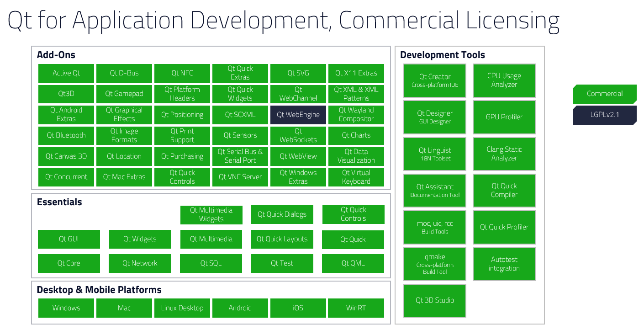644x330 pixels.
Task: Select the Qt Bluetooth add-on
Action: pyautogui.click(x=66, y=135)
